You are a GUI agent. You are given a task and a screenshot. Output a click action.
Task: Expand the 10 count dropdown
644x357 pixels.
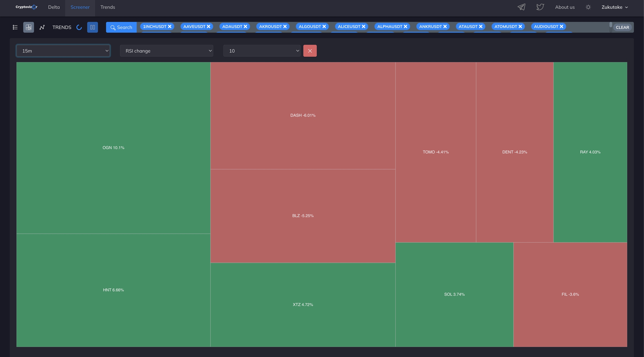click(262, 51)
